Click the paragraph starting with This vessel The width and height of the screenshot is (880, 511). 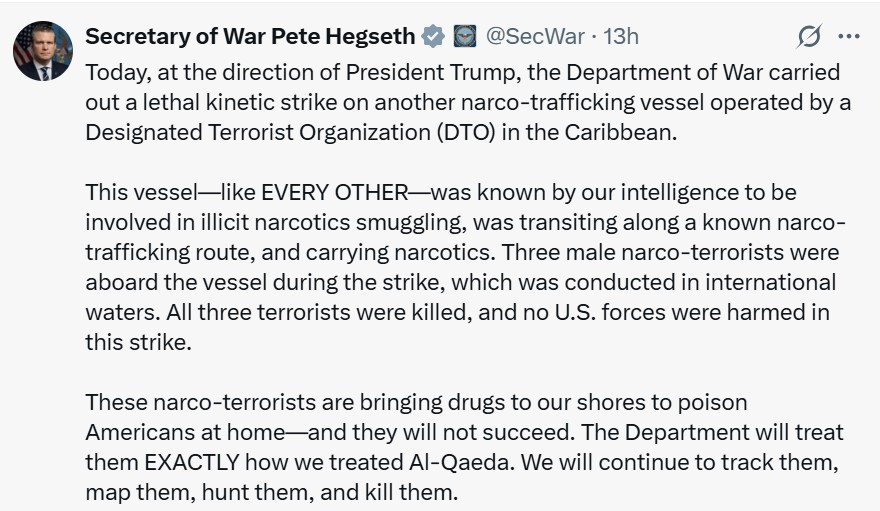pyautogui.click(x=462, y=265)
